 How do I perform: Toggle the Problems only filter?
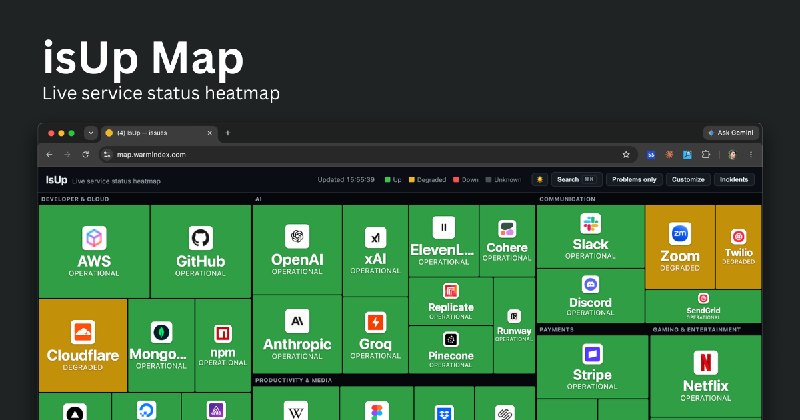pos(634,180)
